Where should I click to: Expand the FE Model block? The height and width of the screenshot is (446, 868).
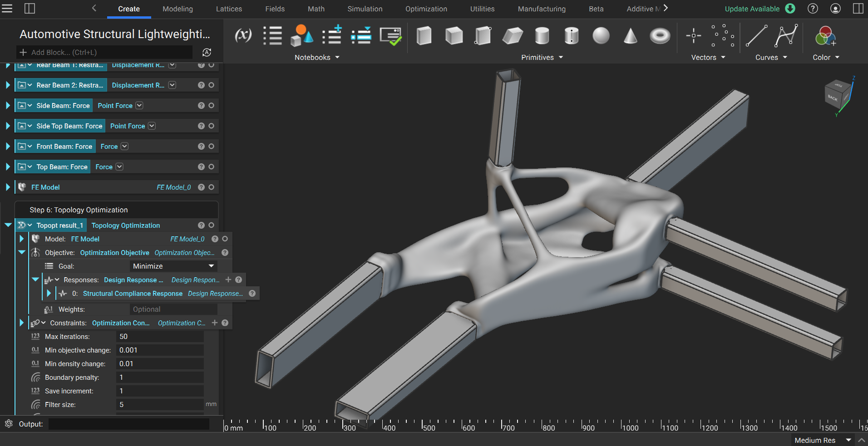pyautogui.click(x=8, y=187)
